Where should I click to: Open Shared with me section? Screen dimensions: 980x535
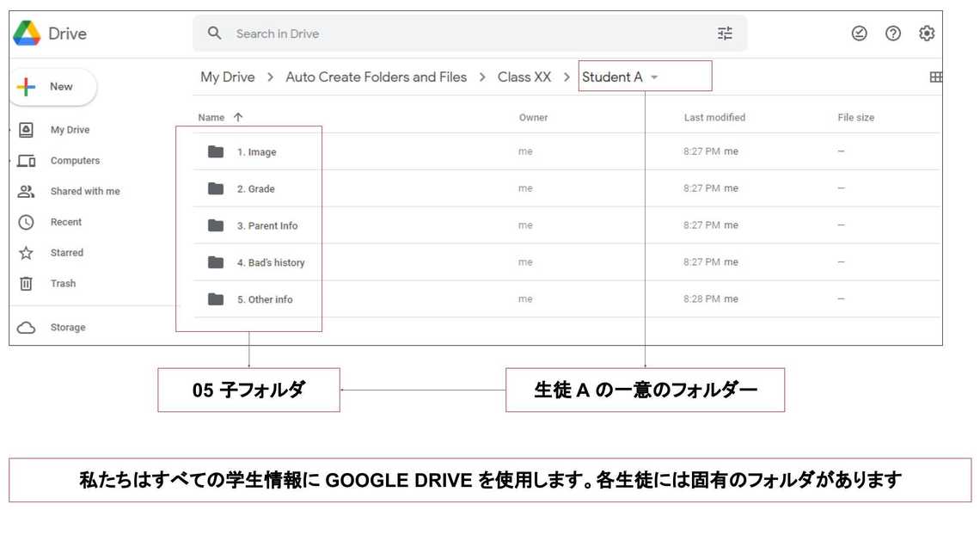tap(84, 192)
